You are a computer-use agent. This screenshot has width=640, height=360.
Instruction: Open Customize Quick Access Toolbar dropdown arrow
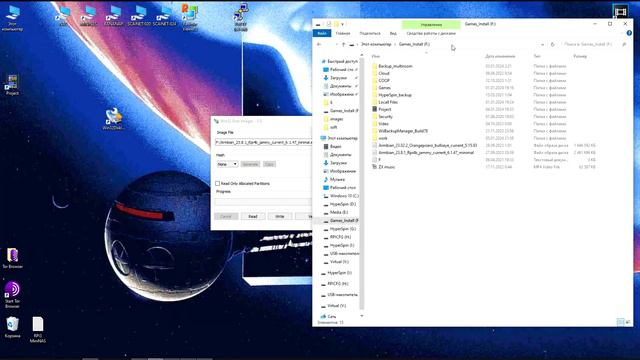click(342, 24)
